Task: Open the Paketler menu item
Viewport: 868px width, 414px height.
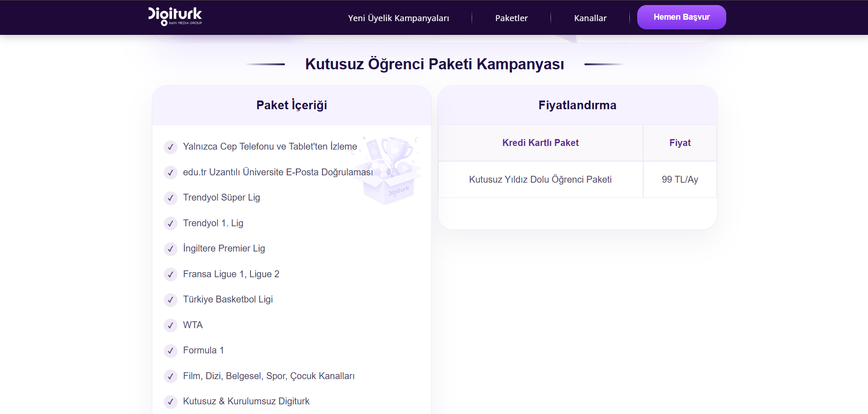Action: tap(511, 18)
